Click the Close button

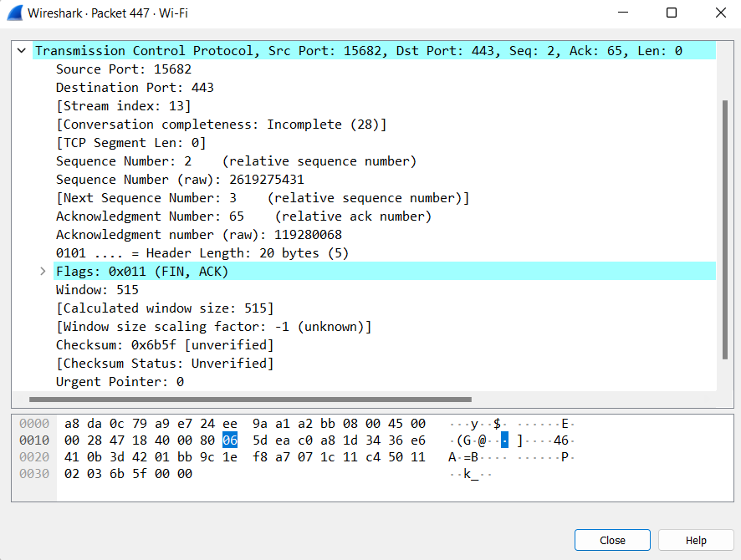click(x=612, y=540)
